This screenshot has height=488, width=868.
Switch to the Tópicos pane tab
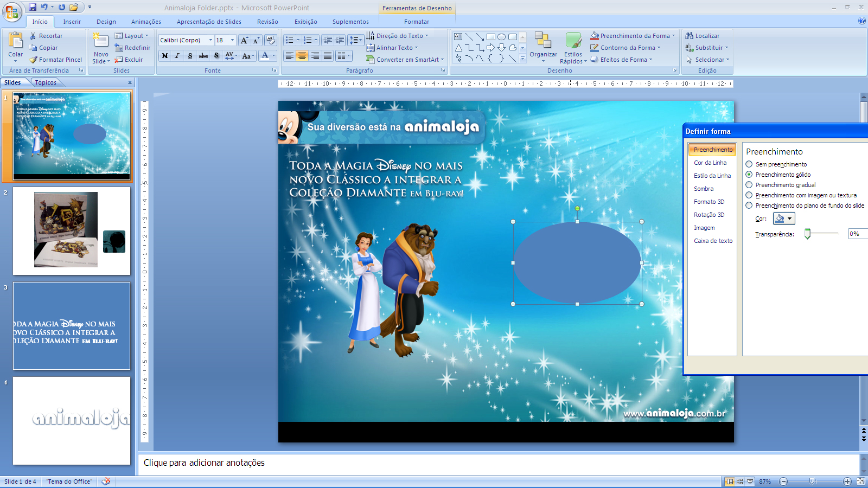click(46, 82)
